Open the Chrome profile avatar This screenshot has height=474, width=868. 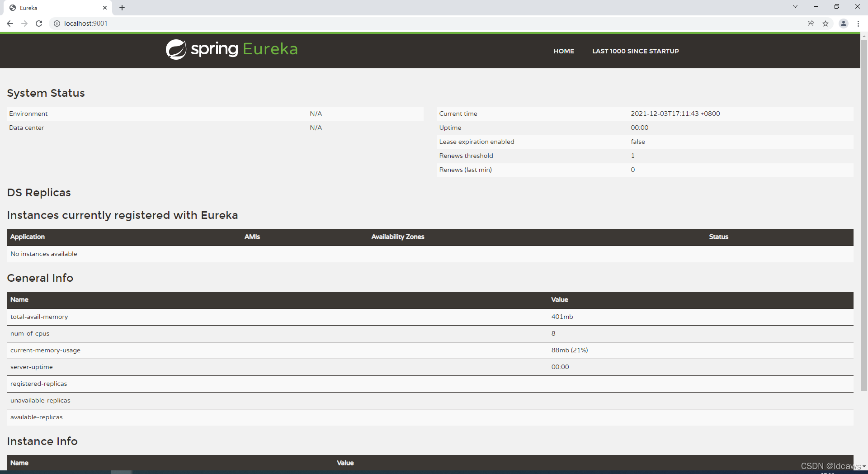[x=844, y=24]
